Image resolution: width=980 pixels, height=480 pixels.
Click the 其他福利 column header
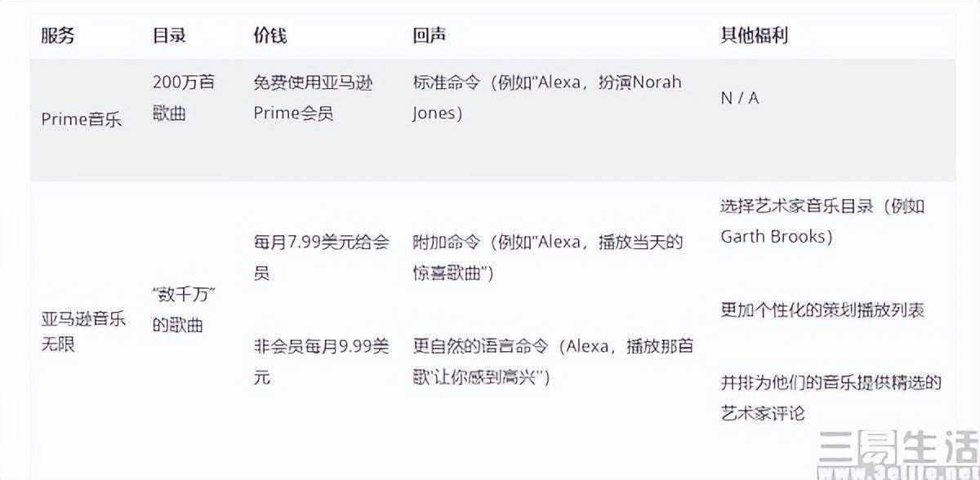click(753, 36)
